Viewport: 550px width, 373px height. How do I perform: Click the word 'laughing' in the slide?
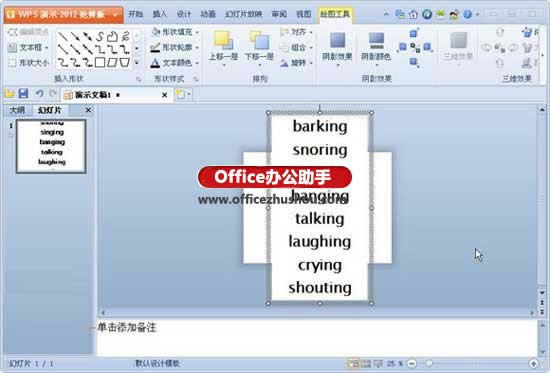pos(320,242)
